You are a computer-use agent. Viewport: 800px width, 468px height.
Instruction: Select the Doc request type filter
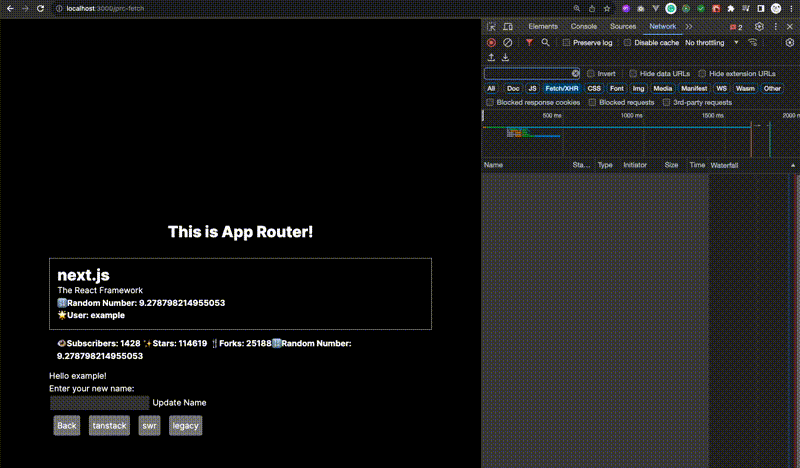tap(513, 88)
